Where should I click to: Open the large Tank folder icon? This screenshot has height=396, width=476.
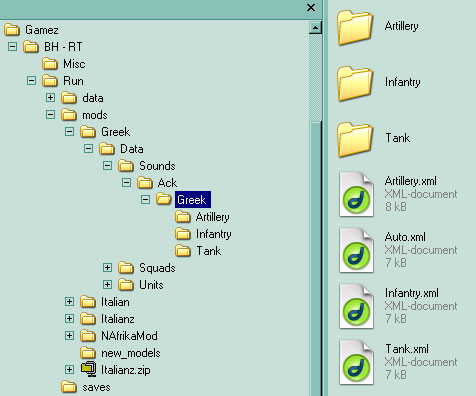355,139
